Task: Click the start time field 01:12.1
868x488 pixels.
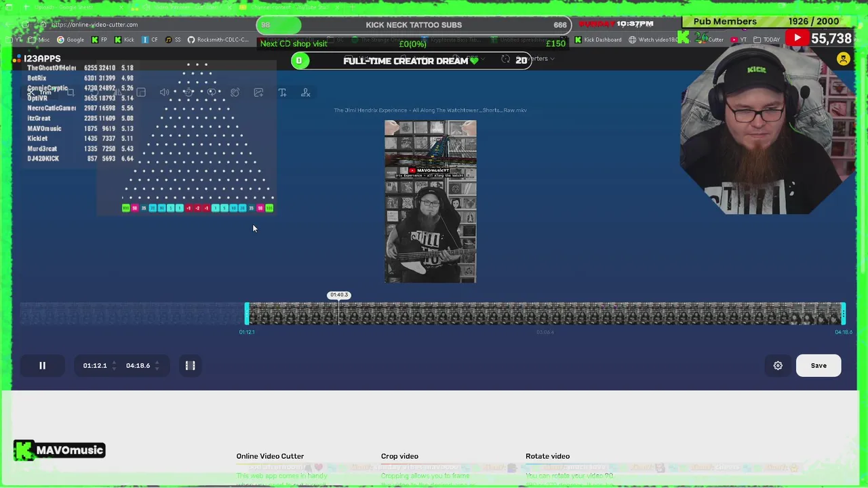Action: click(x=95, y=365)
